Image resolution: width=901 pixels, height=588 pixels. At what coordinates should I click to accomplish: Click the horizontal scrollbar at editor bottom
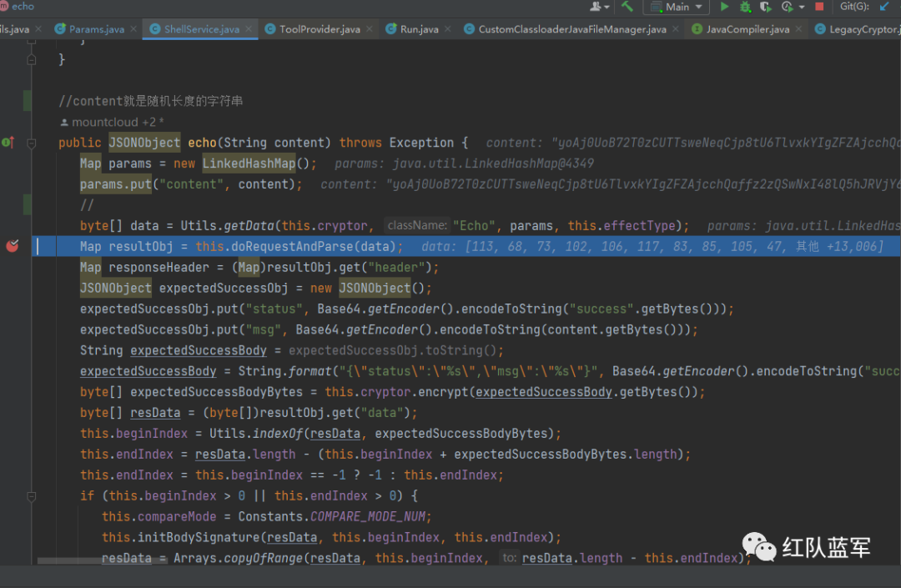(103, 560)
